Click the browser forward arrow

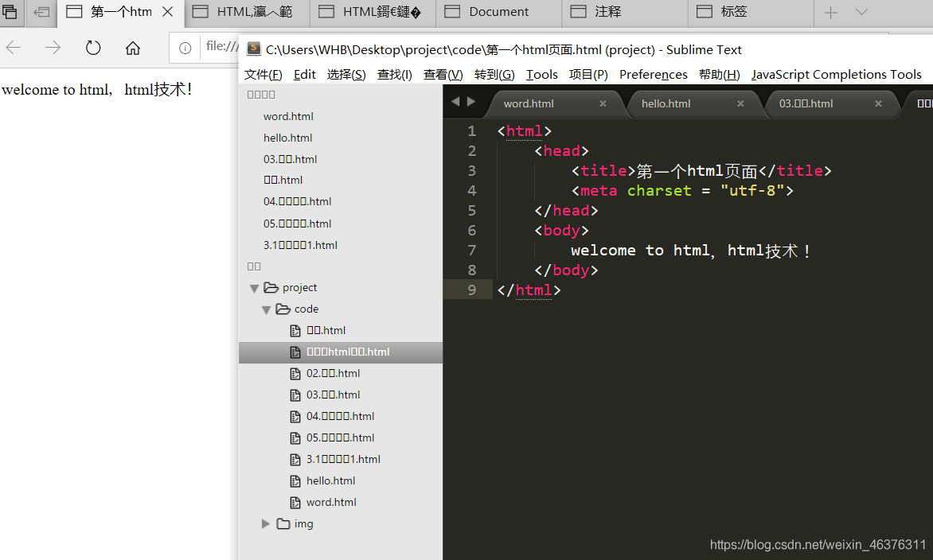coord(53,48)
